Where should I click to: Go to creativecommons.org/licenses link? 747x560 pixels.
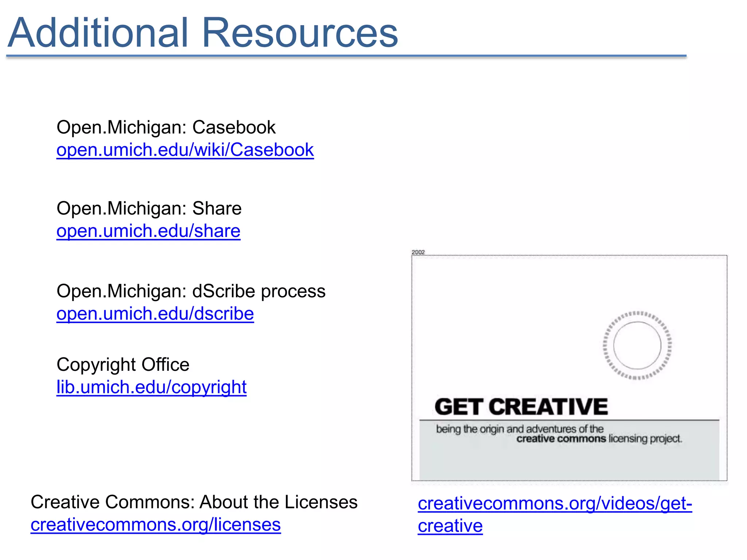(156, 525)
